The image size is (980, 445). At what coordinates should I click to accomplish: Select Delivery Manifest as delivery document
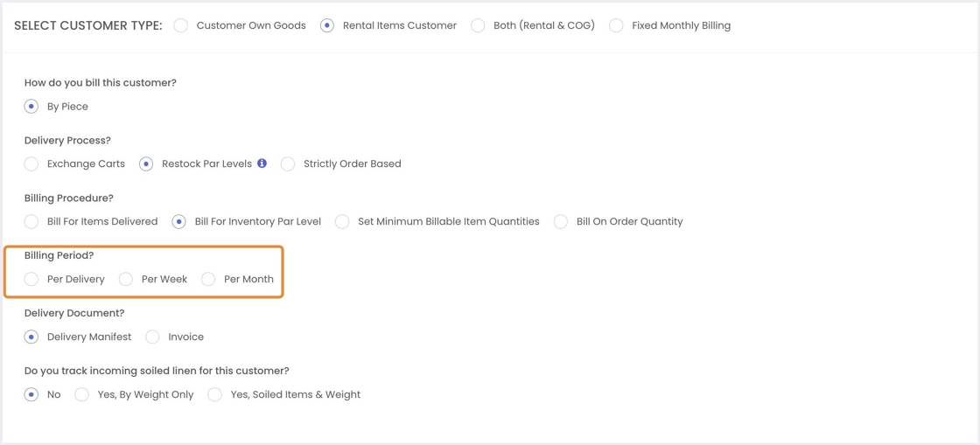pyautogui.click(x=31, y=337)
